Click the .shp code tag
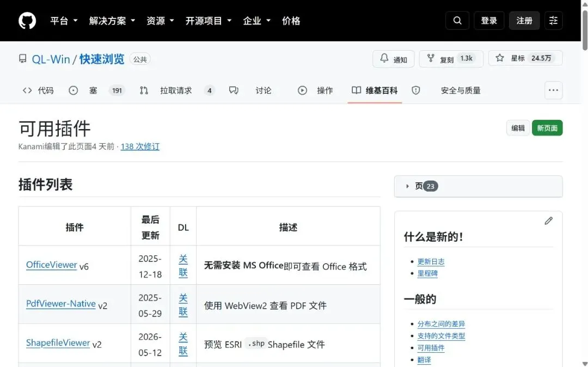This screenshot has height=367, width=588. tap(256, 344)
